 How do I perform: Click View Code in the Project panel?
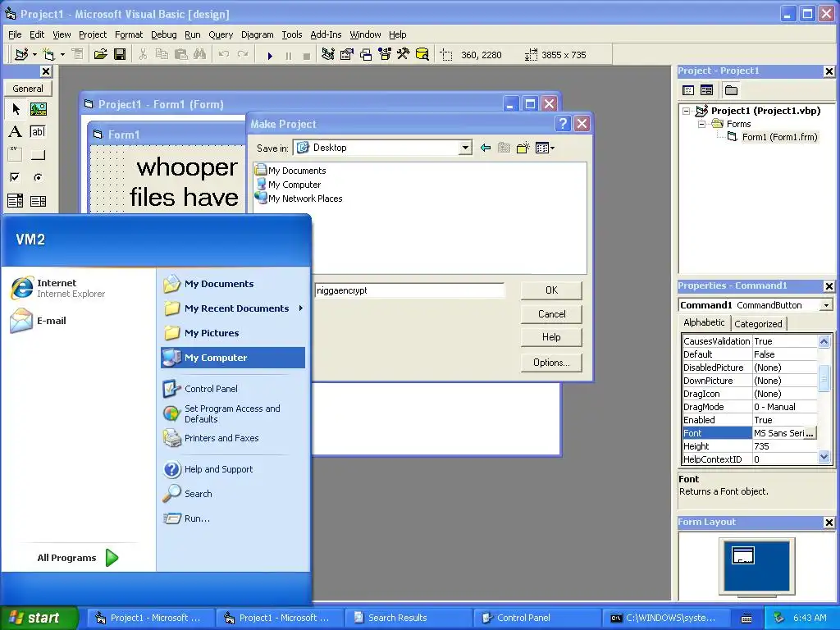point(688,90)
